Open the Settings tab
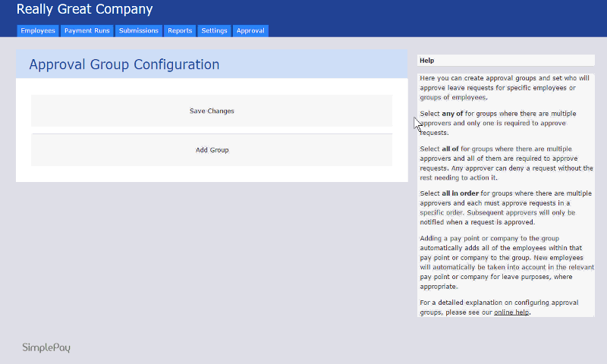Viewport: 607px width, 364px height. click(x=214, y=31)
